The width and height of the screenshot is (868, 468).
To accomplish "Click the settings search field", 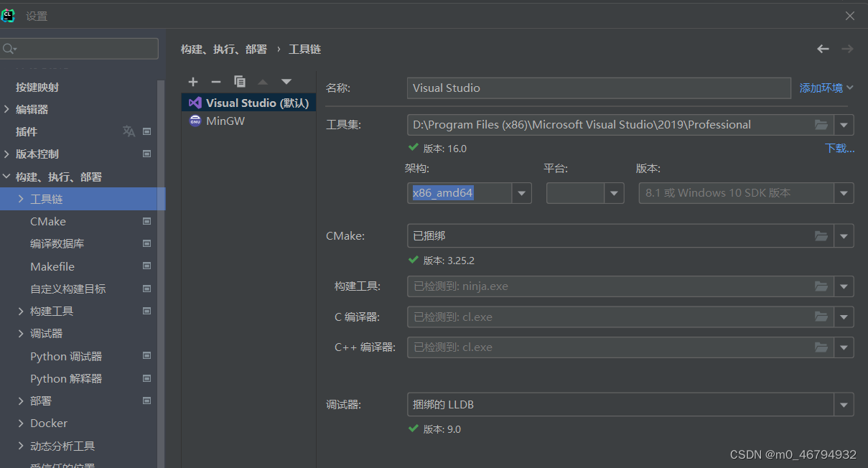I will point(79,48).
